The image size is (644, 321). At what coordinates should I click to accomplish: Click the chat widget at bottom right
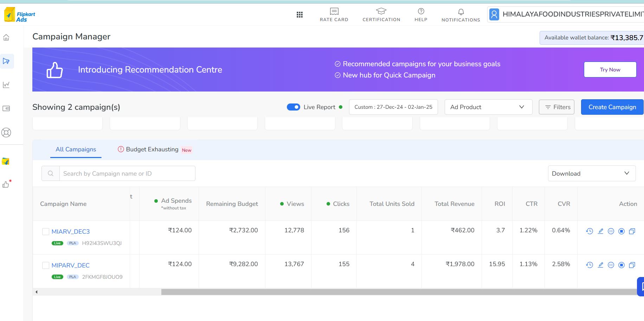click(641, 287)
